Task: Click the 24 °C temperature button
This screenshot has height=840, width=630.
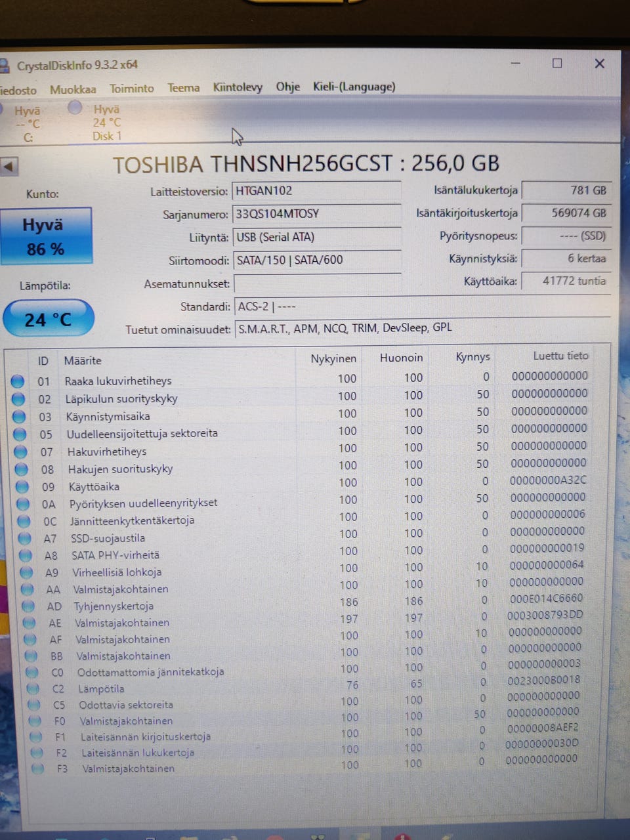Action: pos(48,319)
